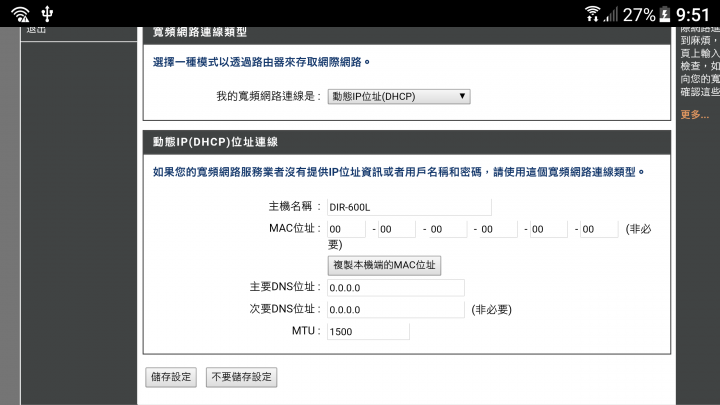Viewport: 720px width, 405px height.
Task: Click the sixth MAC address octet field
Action: click(599, 229)
